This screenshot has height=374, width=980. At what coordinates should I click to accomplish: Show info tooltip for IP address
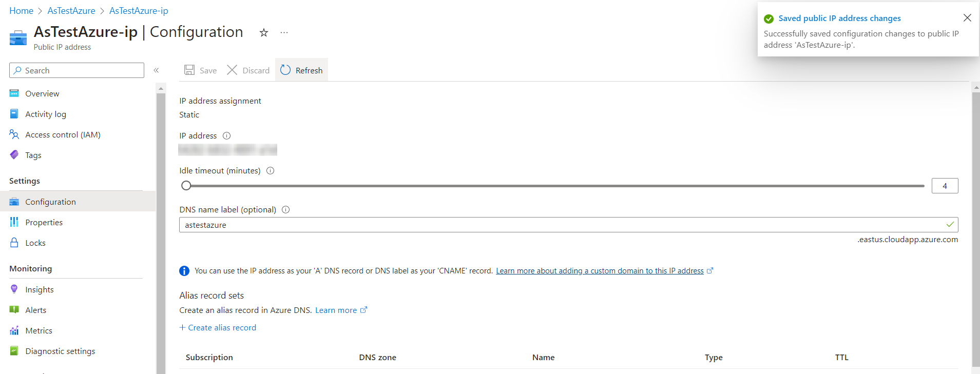point(226,136)
